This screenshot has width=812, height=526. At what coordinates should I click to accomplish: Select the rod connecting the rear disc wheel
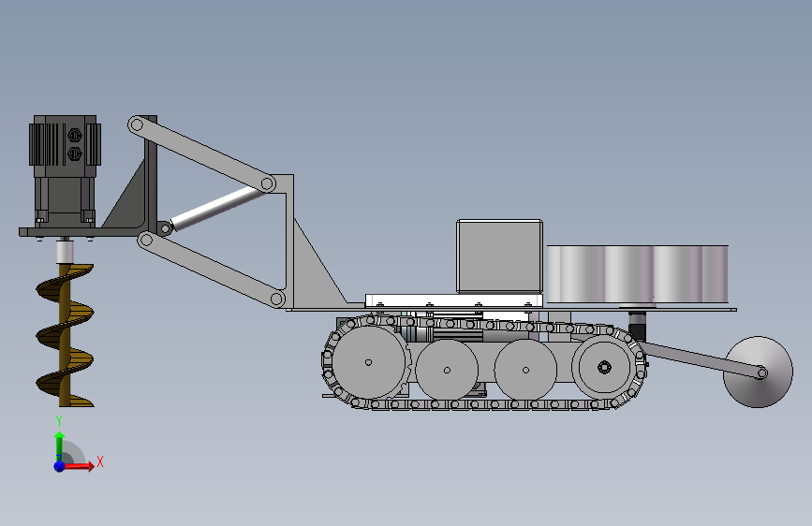coord(704,358)
